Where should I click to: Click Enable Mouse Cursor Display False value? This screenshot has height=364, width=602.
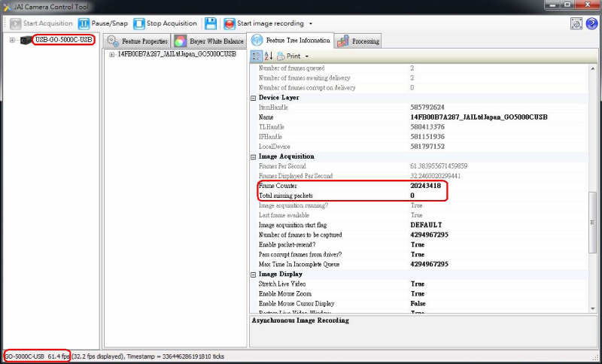pos(418,303)
